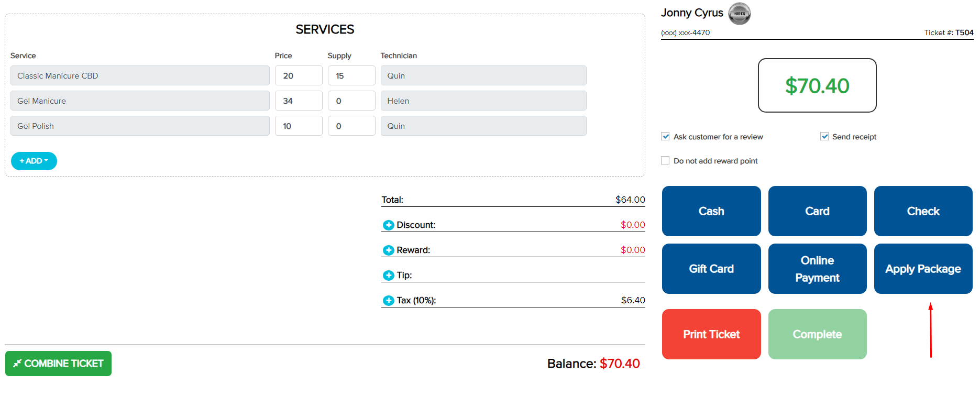Click the Gel Manicure supply field
The height and width of the screenshot is (396, 980).
pyautogui.click(x=351, y=101)
